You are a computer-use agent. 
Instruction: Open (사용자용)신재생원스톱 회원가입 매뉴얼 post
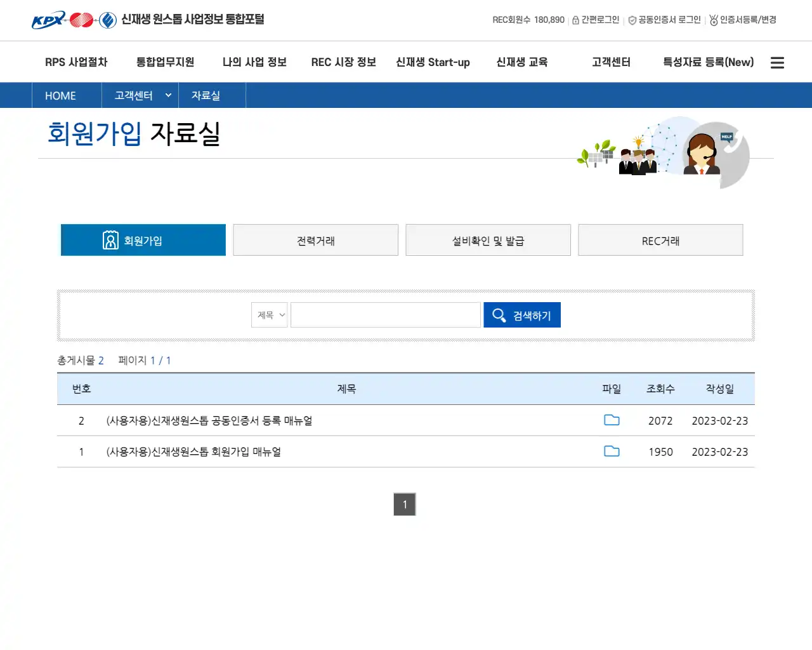click(193, 451)
